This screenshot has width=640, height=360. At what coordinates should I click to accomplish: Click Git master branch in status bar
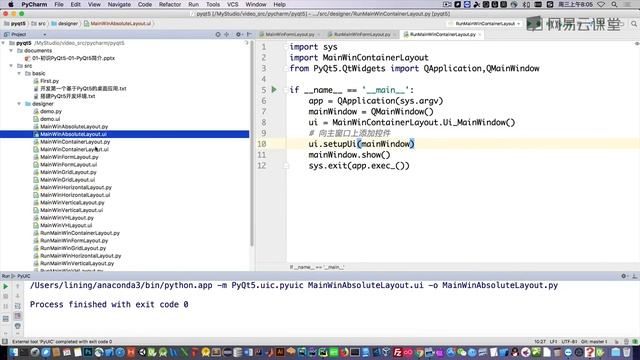[594, 342]
